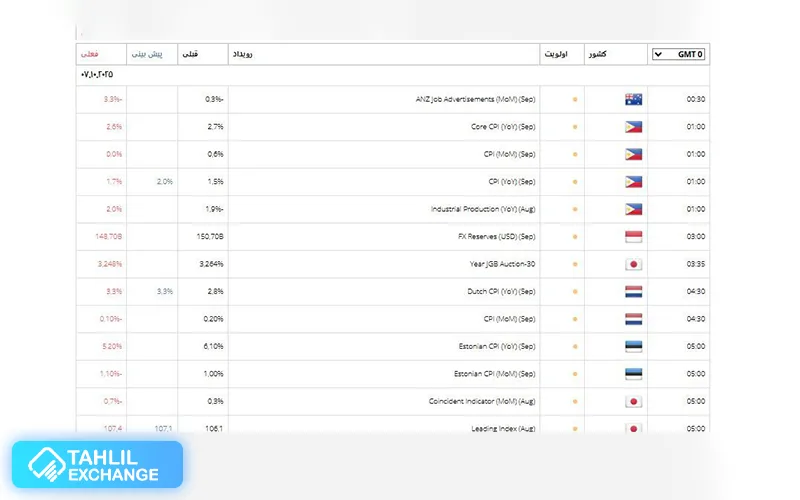The width and height of the screenshot is (800, 500).
Task: Click the رویداد event column header
Action: pos(242,54)
